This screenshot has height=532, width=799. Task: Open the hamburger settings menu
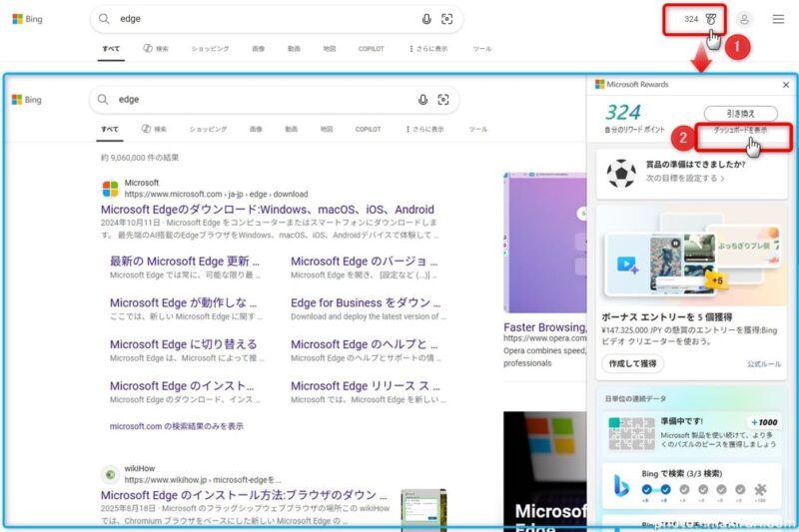click(778, 19)
